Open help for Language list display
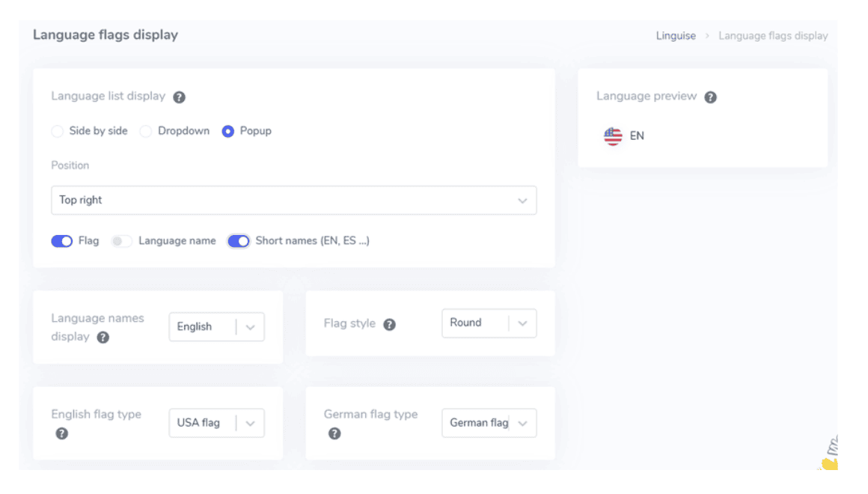 pos(179,97)
